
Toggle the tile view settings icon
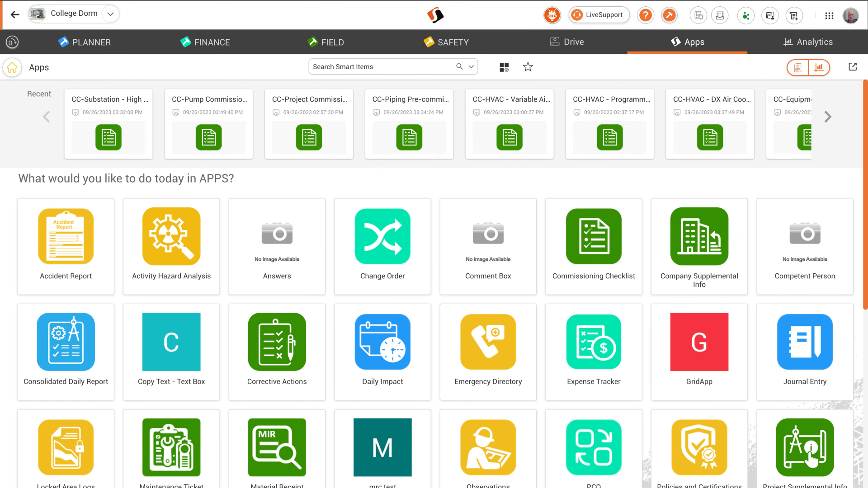tap(504, 67)
